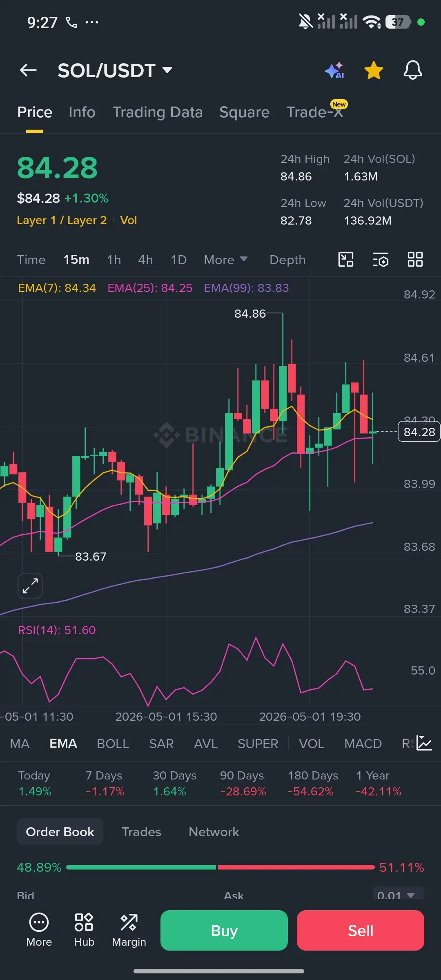Enable the MA indicator

tap(20, 744)
